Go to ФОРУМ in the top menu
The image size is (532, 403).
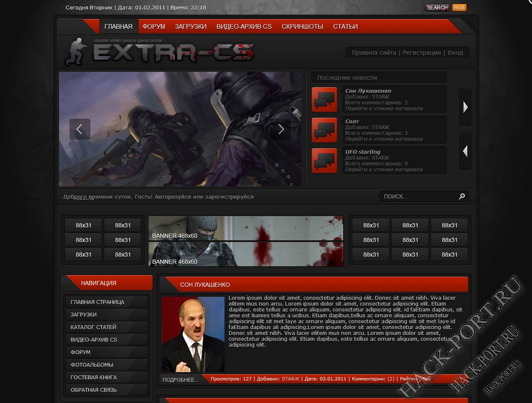154,27
